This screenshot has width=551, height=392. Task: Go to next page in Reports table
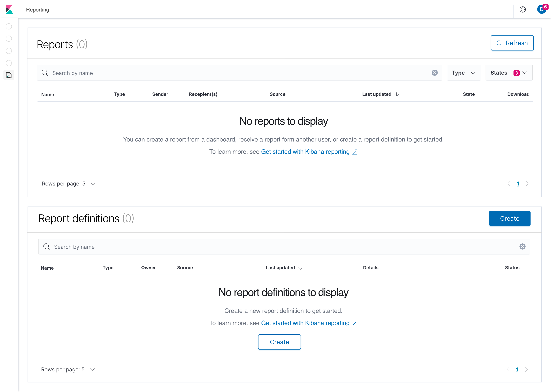coord(527,184)
